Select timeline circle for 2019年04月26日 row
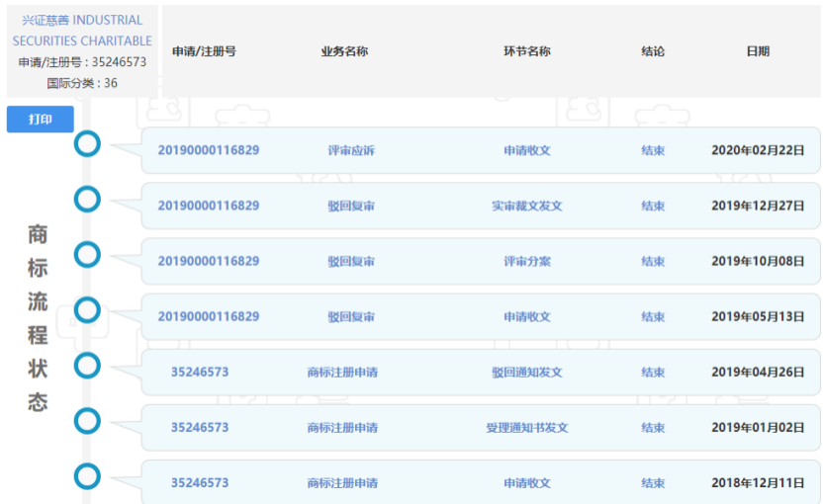 [87, 366]
